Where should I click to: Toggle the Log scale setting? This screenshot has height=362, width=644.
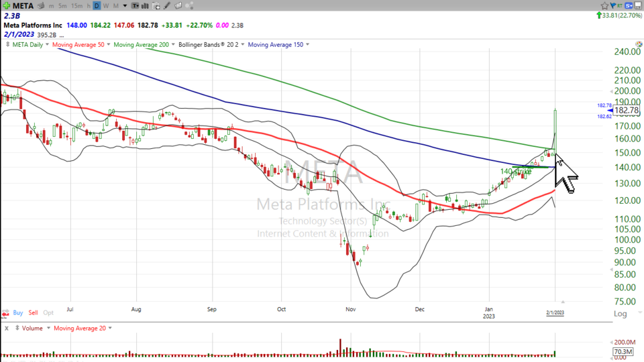coord(620,314)
